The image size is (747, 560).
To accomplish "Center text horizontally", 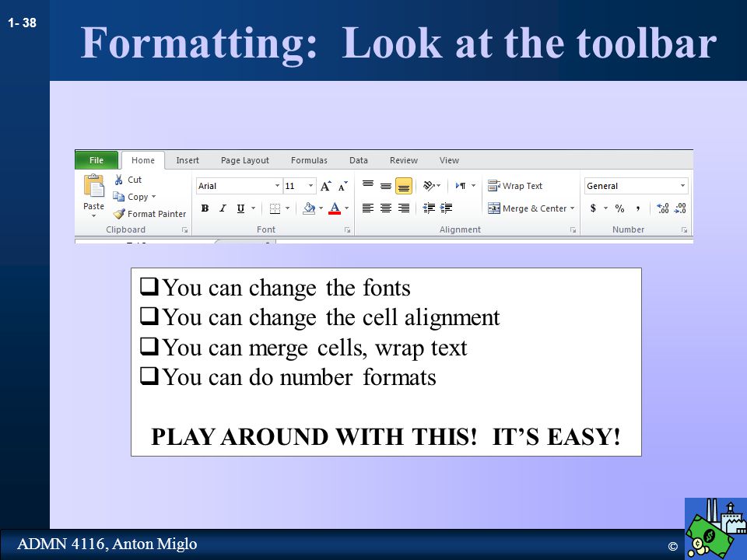I will tap(386, 208).
